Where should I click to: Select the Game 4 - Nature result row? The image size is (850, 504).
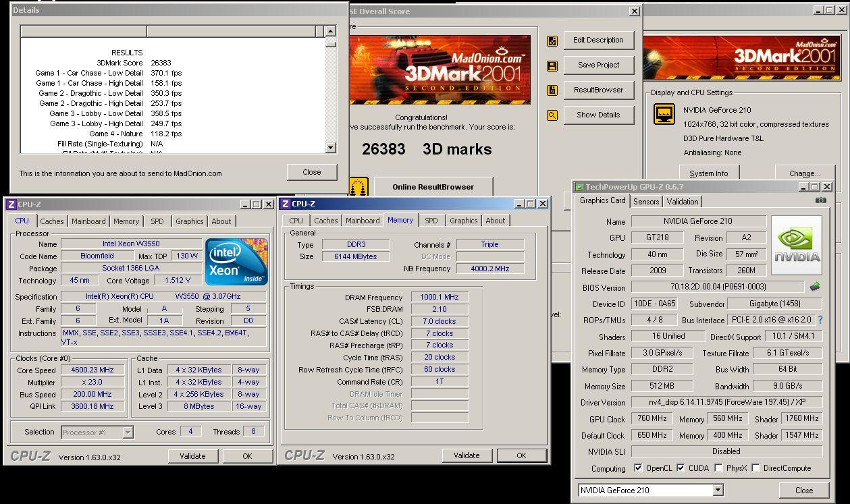[x=135, y=134]
